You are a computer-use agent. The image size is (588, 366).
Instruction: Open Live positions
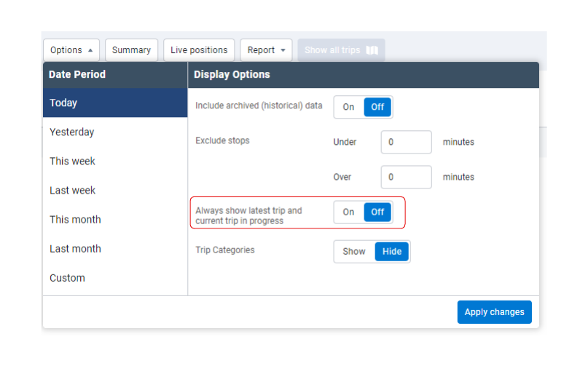click(x=199, y=50)
